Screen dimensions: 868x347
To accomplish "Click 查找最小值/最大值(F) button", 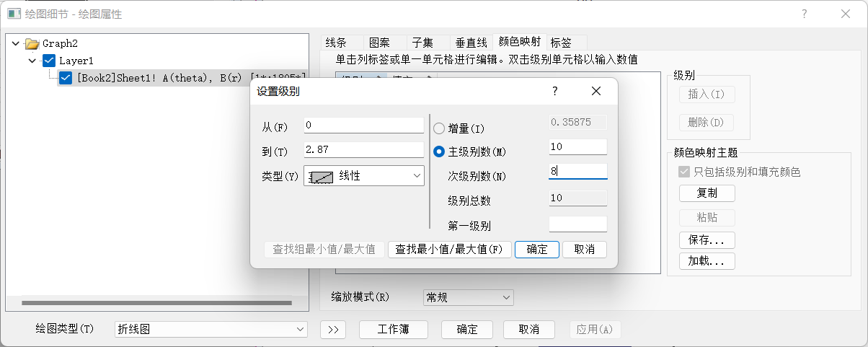I will (x=450, y=249).
